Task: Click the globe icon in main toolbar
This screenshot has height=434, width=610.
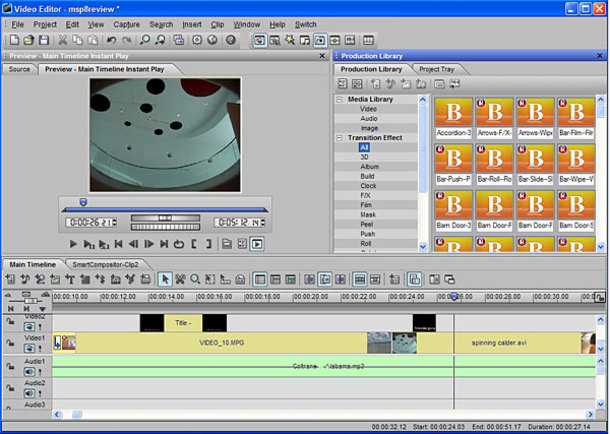Action: pyautogui.click(x=212, y=40)
